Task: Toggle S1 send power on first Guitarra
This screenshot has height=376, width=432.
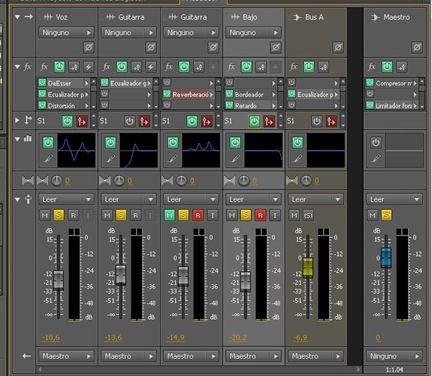Action: pyautogui.click(x=130, y=121)
